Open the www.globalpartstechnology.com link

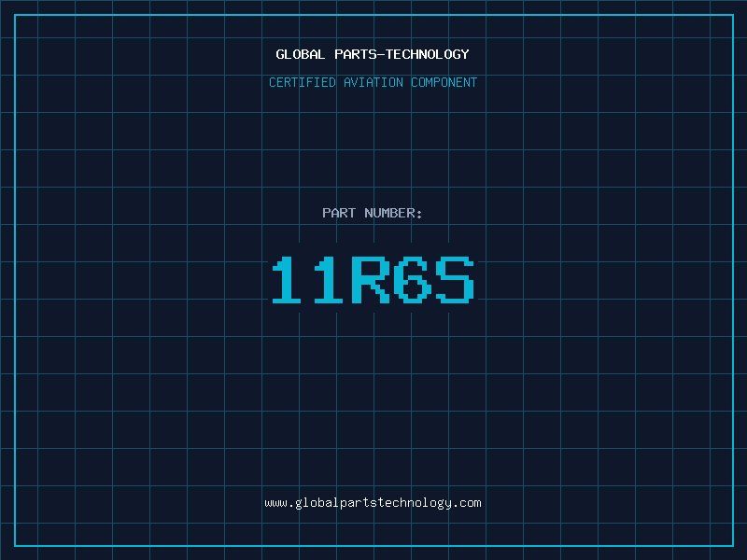pos(373,502)
